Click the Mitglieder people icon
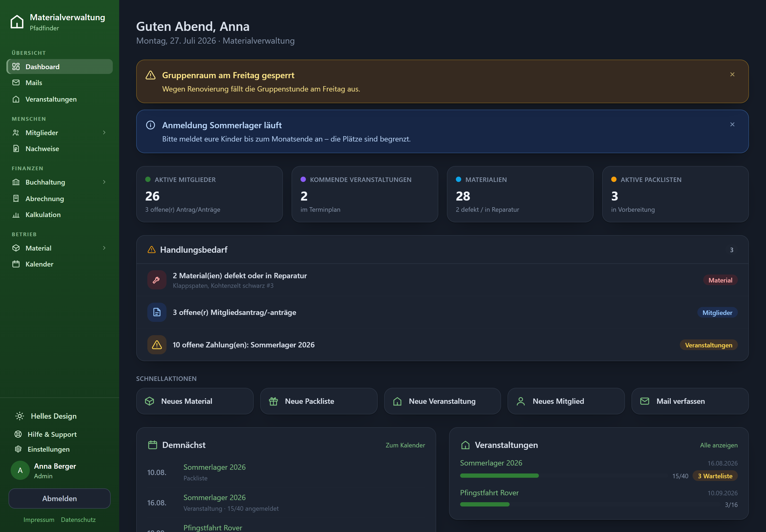The width and height of the screenshot is (766, 532). click(x=16, y=133)
